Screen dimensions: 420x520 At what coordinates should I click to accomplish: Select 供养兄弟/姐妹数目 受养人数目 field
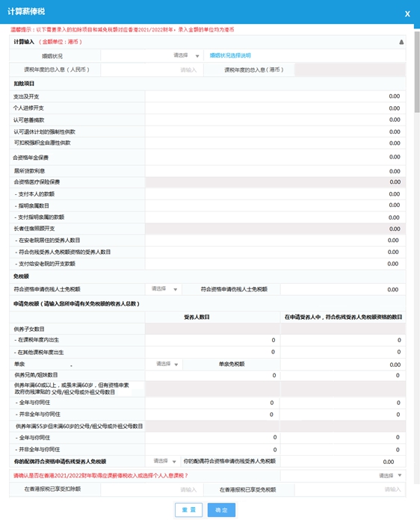click(x=213, y=375)
